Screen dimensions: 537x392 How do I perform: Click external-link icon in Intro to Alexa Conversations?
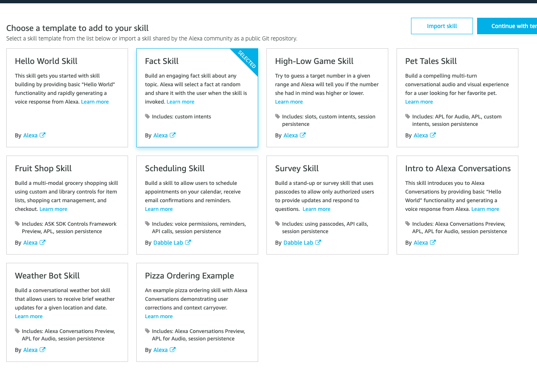click(x=433, y=242)
